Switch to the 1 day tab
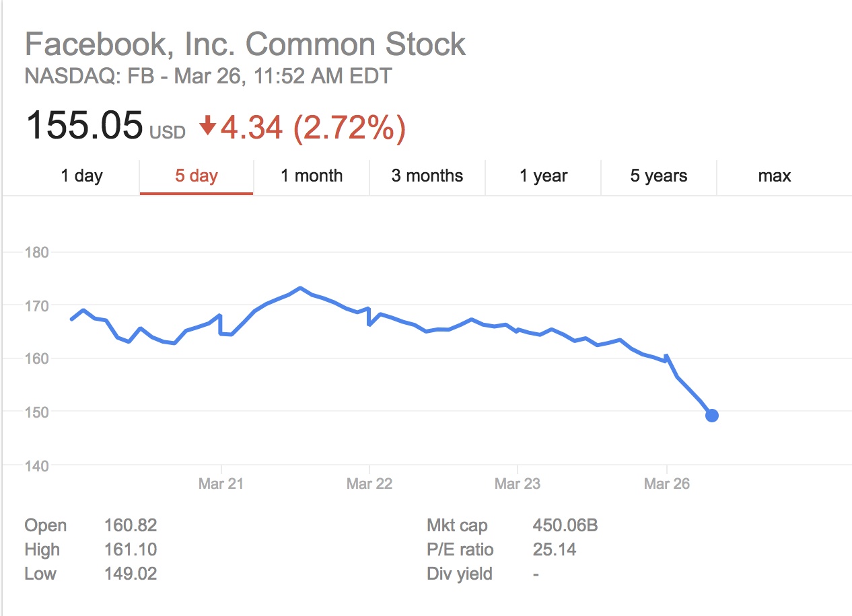852x616 pixels. point(81,176)
